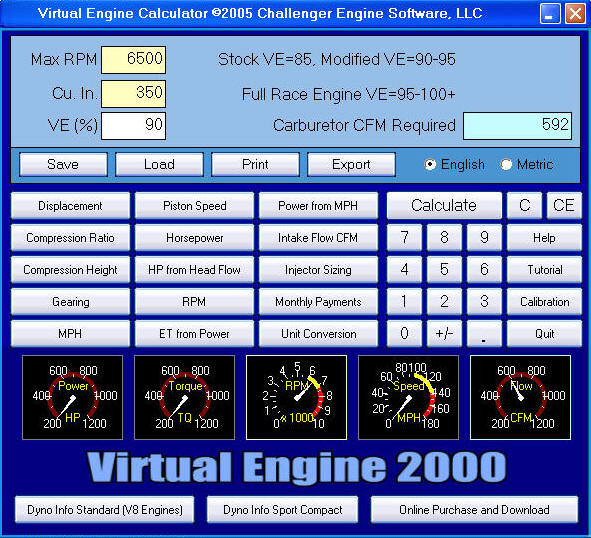Viewport: 591px width, 538px height.
Task: Click the VE (%) input field
Action: (133, 126)
